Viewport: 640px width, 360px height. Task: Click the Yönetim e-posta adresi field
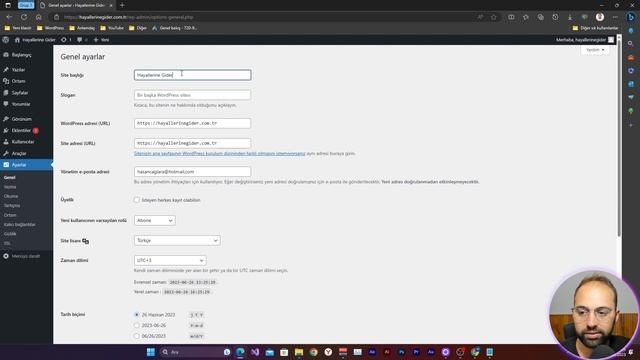(193, 172)
